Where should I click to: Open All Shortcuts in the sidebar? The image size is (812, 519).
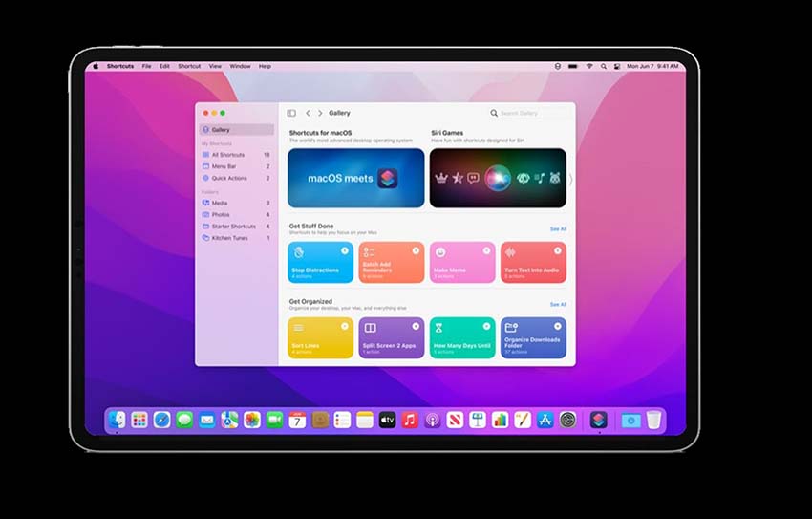click(237, 155)
